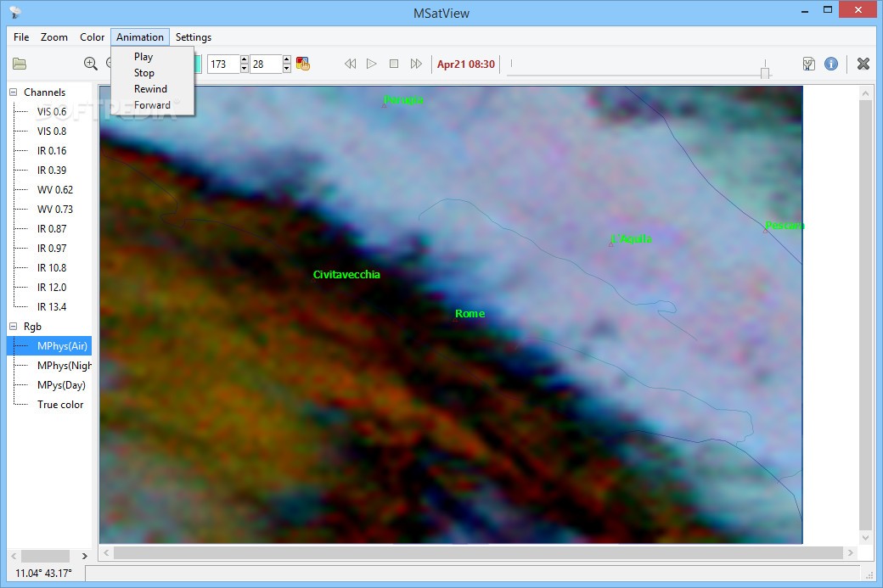
Task: Click the vertical scrollbar of the image
Action: 866,315
